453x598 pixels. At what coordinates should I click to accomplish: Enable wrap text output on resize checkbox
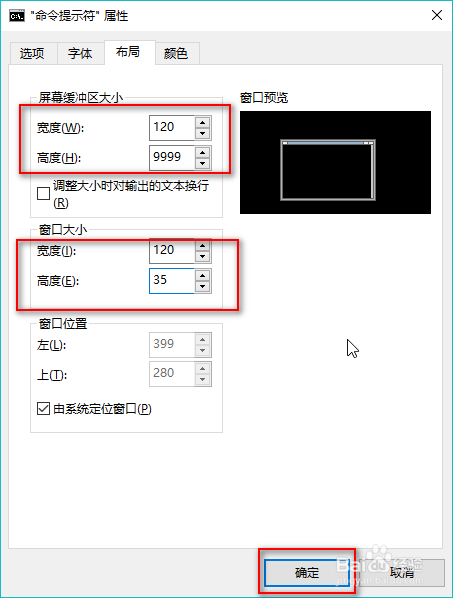pyautogui.click(x=43, y=193)
